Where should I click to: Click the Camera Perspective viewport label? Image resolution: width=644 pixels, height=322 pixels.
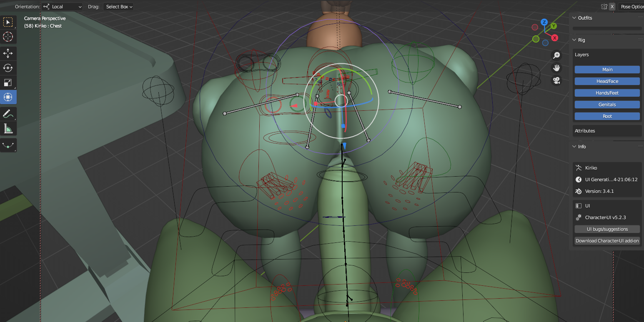click(45, 18)
